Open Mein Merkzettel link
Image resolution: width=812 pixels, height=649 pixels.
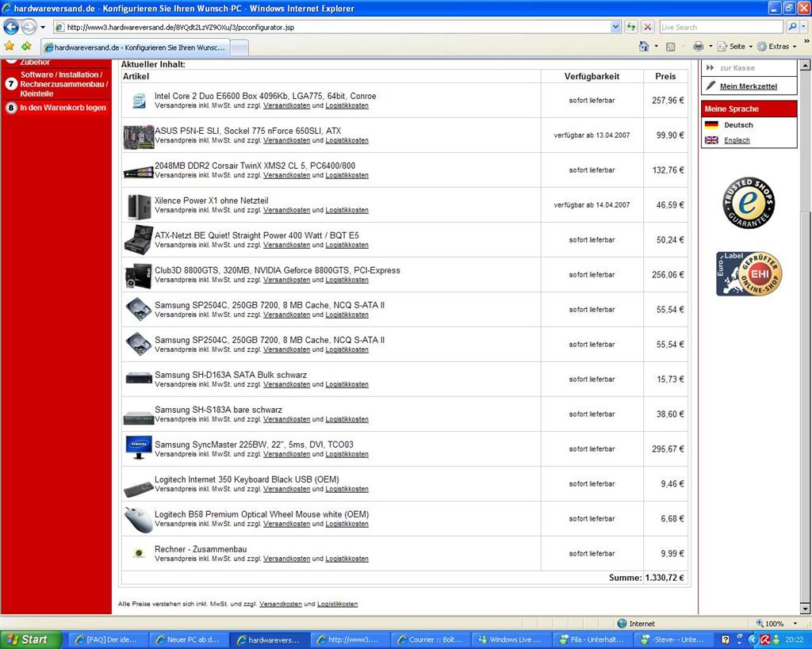pyautogui.click(x=749, y=86)
